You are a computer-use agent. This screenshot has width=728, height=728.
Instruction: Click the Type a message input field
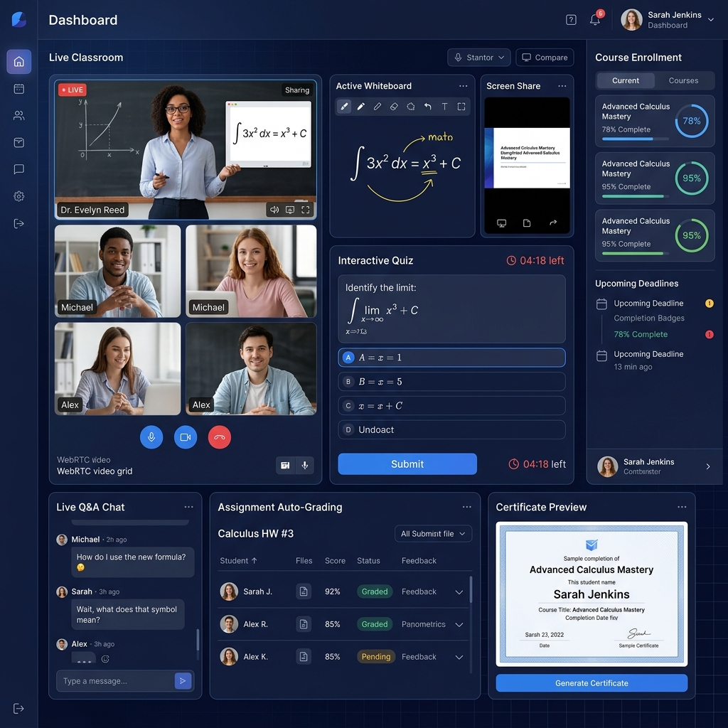pos(116,680)
